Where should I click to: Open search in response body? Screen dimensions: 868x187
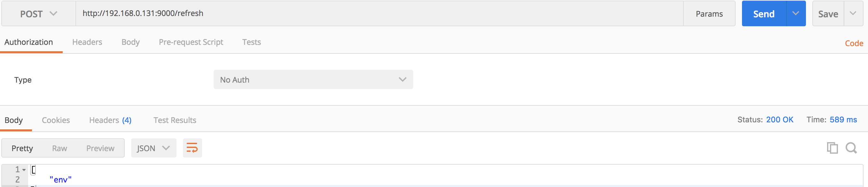point(851,148)
